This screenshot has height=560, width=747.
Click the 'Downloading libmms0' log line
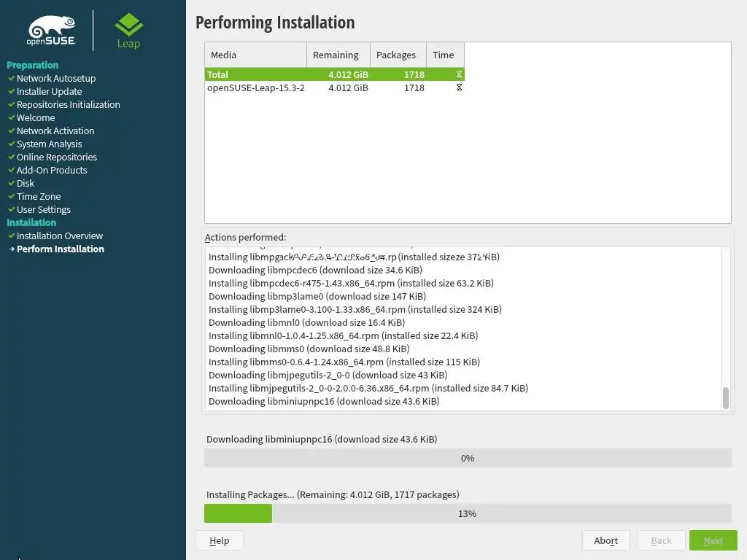(309, 349)
